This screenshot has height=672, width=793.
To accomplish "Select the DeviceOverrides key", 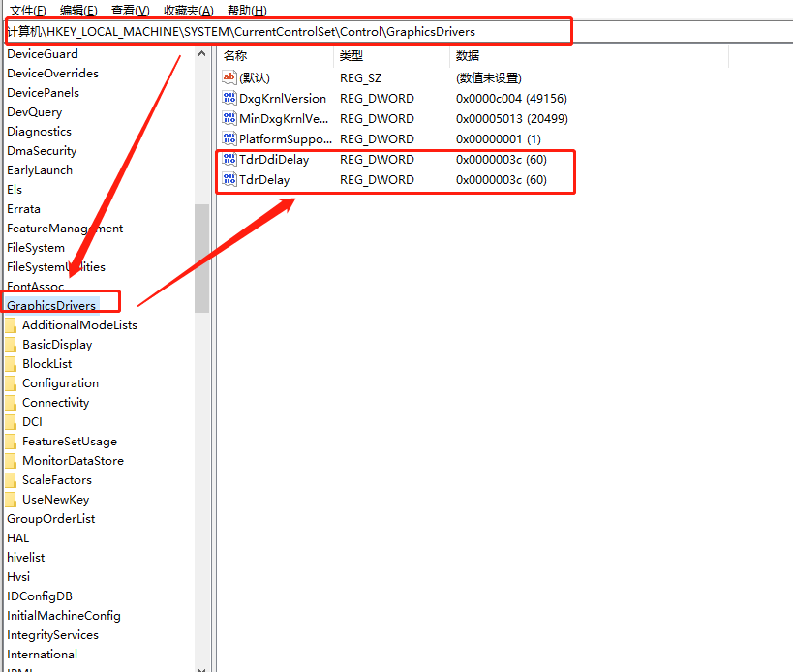I will click(x=52, y=74).
